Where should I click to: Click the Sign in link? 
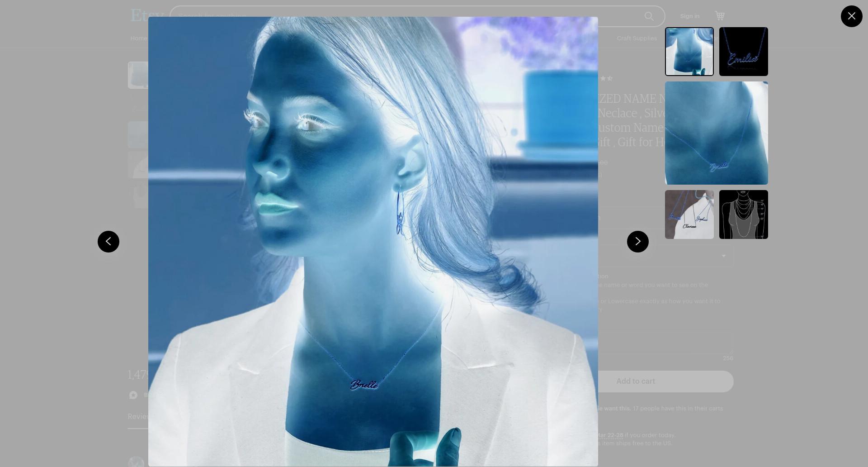[x=689, y=16]
